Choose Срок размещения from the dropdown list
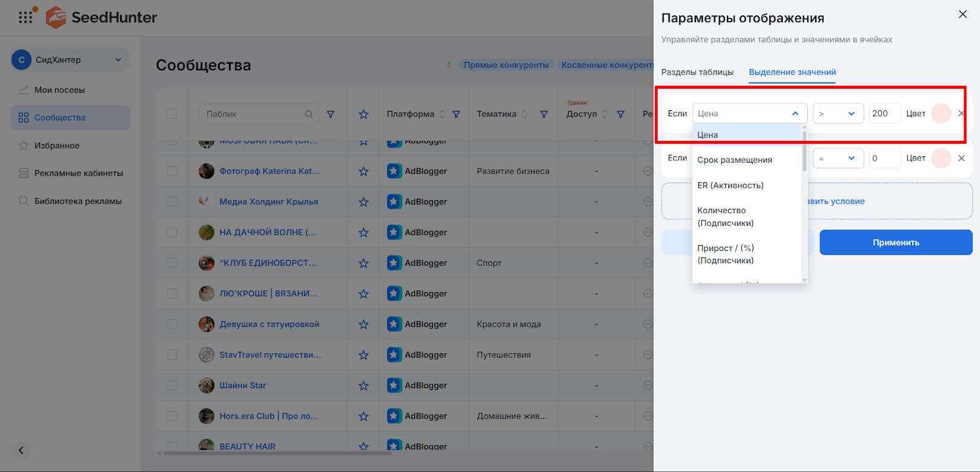Image resolution: width=980 pixels, height=472 pixels. pyautogui.click(x=734, y=160)
